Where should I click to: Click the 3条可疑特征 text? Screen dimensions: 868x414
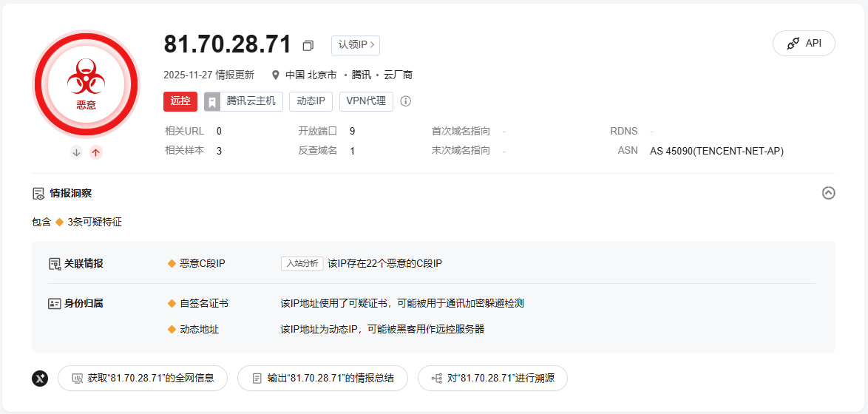coord(95,222)
